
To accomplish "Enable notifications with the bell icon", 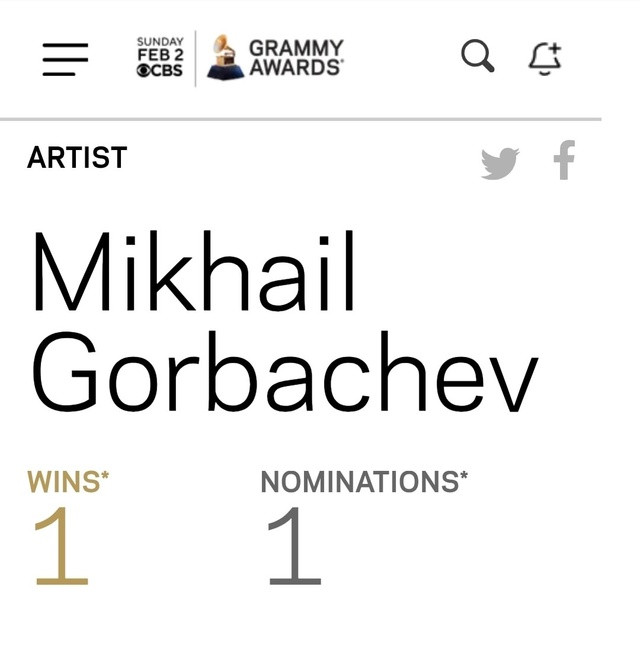I will click(544, 58).
